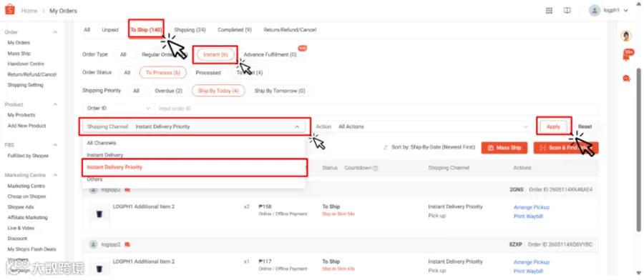The image size is (644, 280).
Task: Select Ship By Tomorrow (0) priority
Action: [280, 91]
